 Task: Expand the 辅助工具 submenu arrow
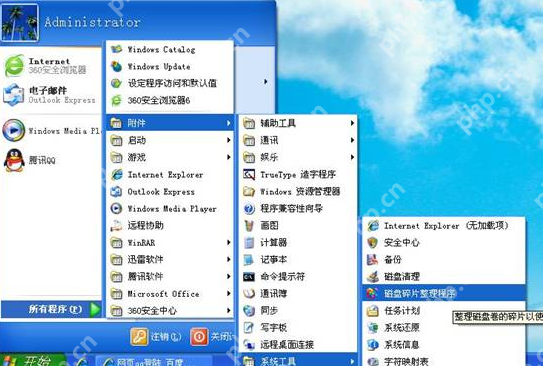(352, 123)
